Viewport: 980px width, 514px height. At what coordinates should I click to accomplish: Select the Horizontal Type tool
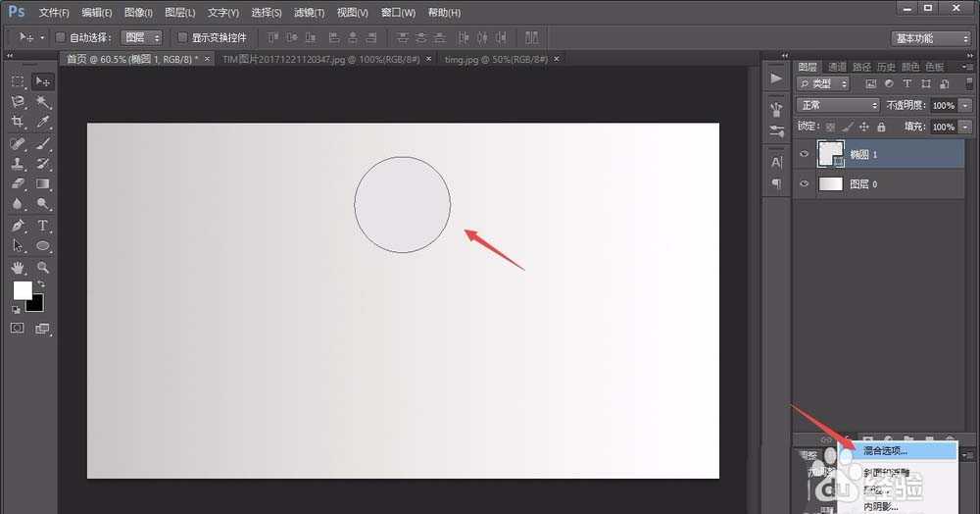(x=42, y=226)
